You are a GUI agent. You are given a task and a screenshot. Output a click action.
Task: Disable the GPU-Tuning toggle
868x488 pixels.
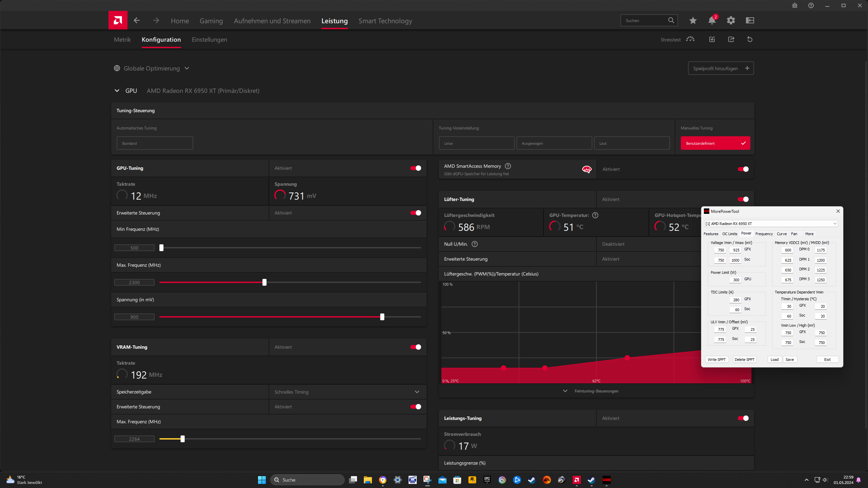415,168
